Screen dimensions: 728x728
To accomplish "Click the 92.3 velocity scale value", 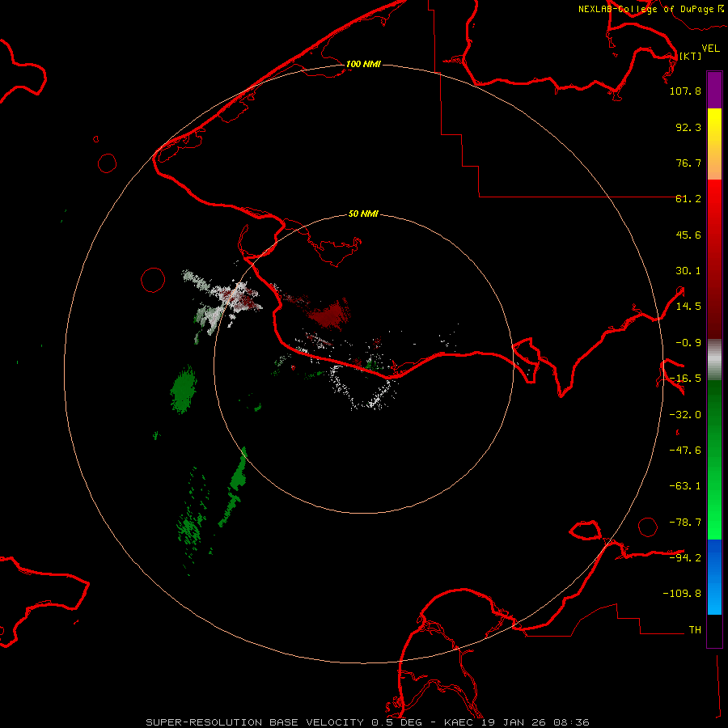I will tap(688, 127).
